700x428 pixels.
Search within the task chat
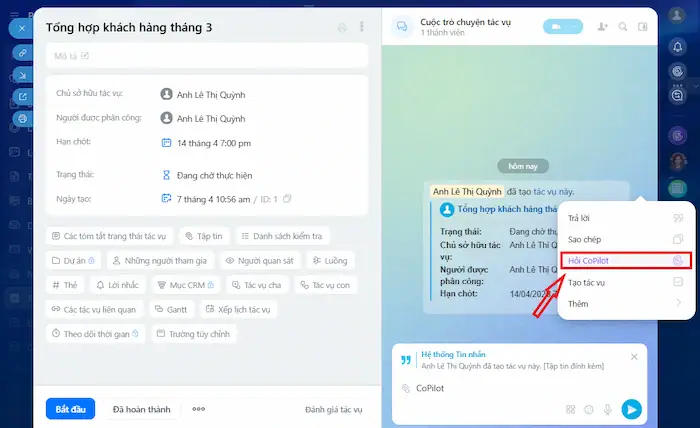[623, 27]
